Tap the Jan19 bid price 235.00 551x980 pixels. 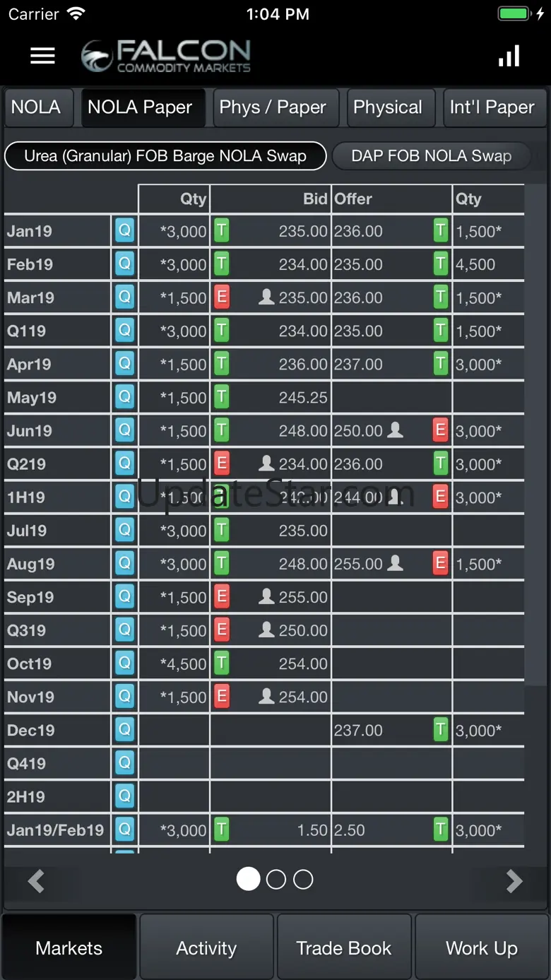coord(303,231)
